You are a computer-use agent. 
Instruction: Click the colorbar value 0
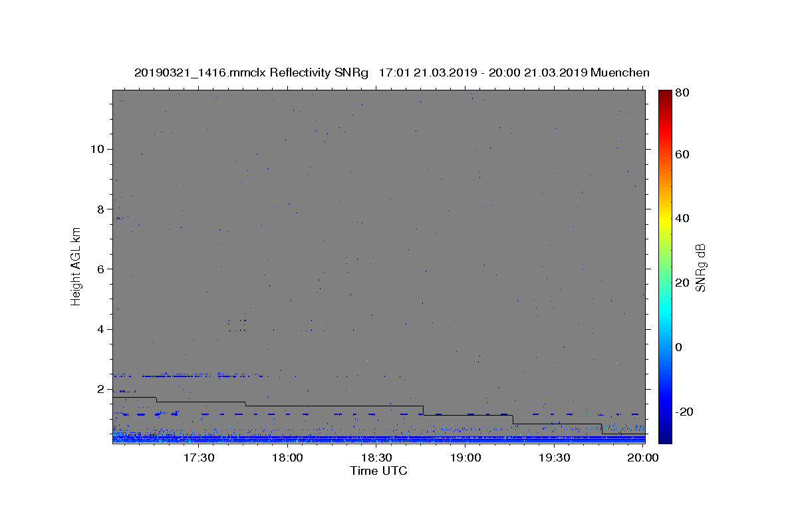click(678, 347)
